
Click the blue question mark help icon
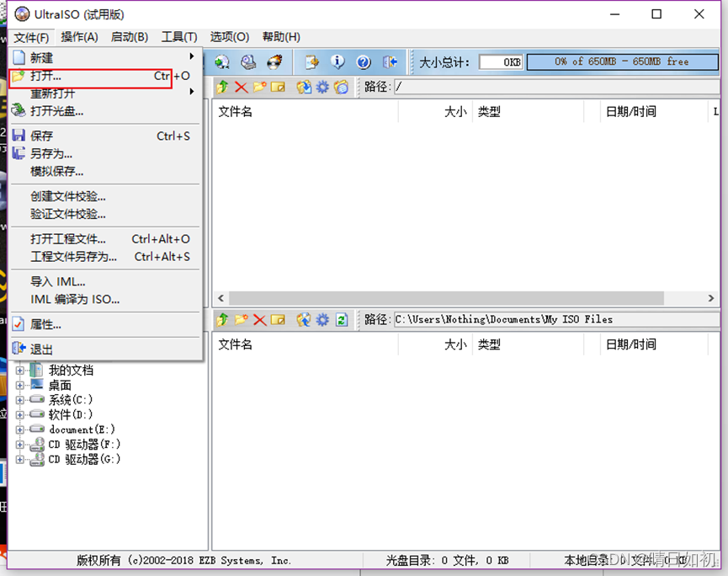pos(364,61)
